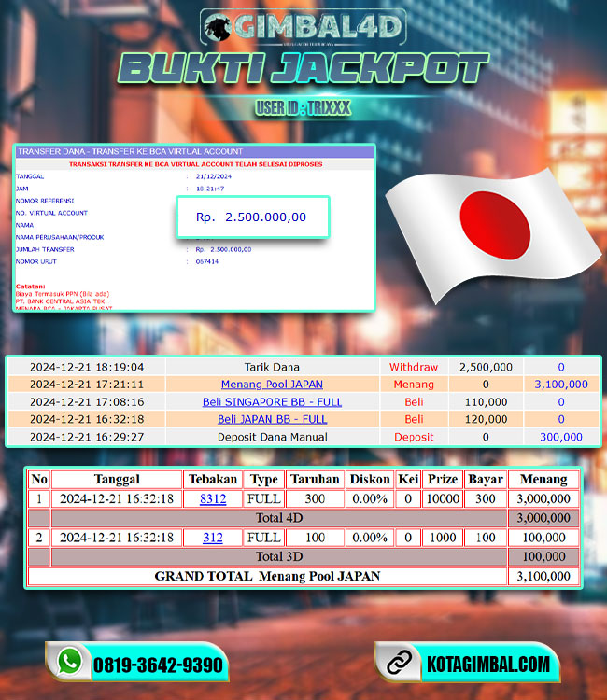The image size is (607, 700).
Task: Click the Total 4D subtotal row label
Action: (x=279, y=518)
